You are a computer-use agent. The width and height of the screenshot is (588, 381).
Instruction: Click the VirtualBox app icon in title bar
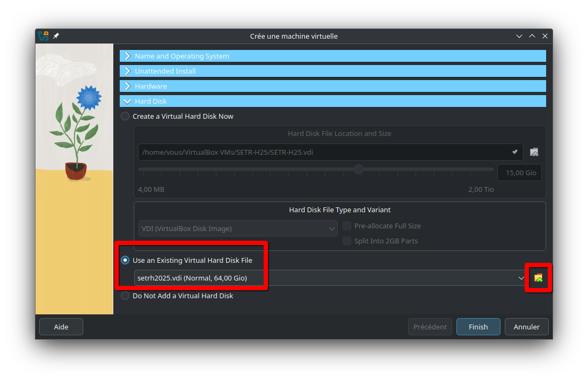click(43, 36)
